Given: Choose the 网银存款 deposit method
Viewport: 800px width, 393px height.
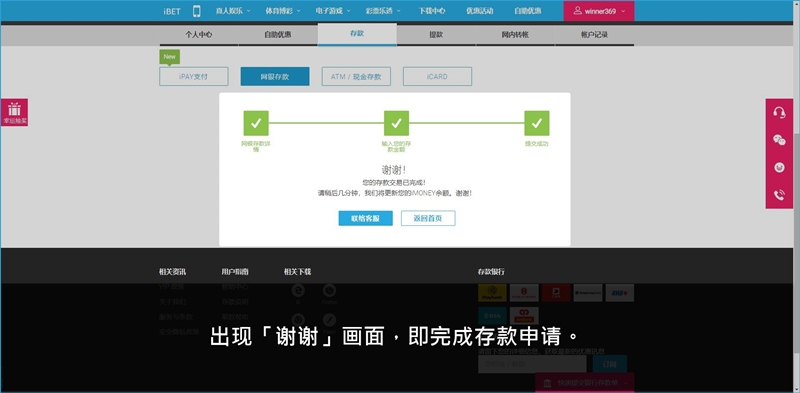Looking at the screenshot, I should (275, 77).
